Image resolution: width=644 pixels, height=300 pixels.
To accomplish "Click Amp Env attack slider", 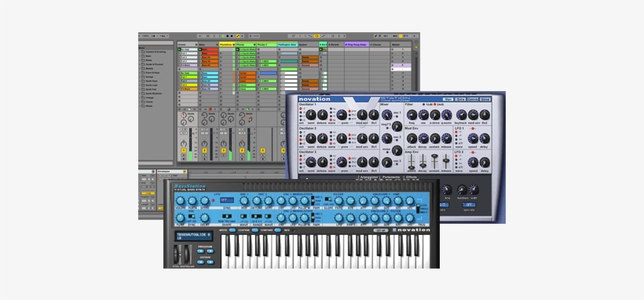I will (x=411, y=161).
